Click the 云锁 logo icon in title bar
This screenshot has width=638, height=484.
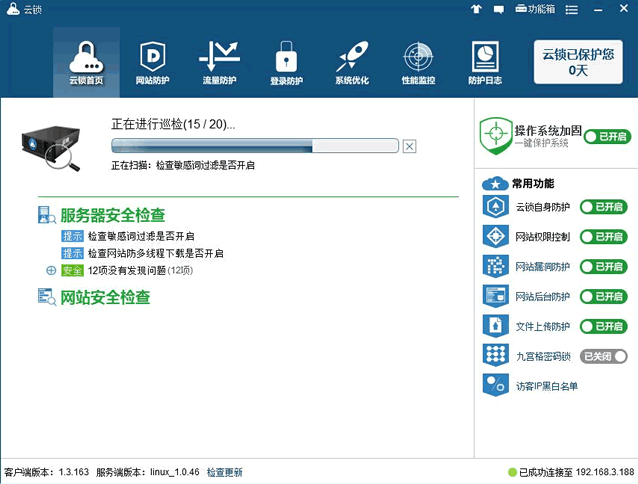tap(13, 9)
